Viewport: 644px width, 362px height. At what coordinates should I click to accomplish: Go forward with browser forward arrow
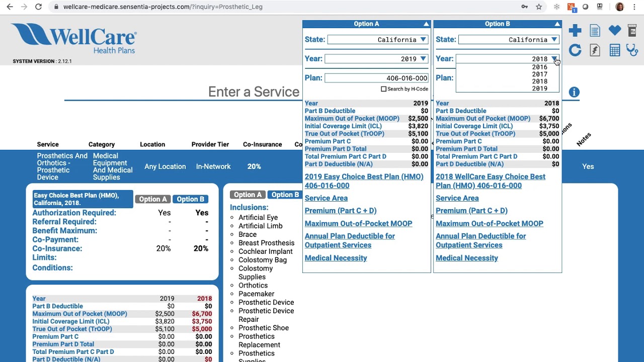tap(24, 7)
